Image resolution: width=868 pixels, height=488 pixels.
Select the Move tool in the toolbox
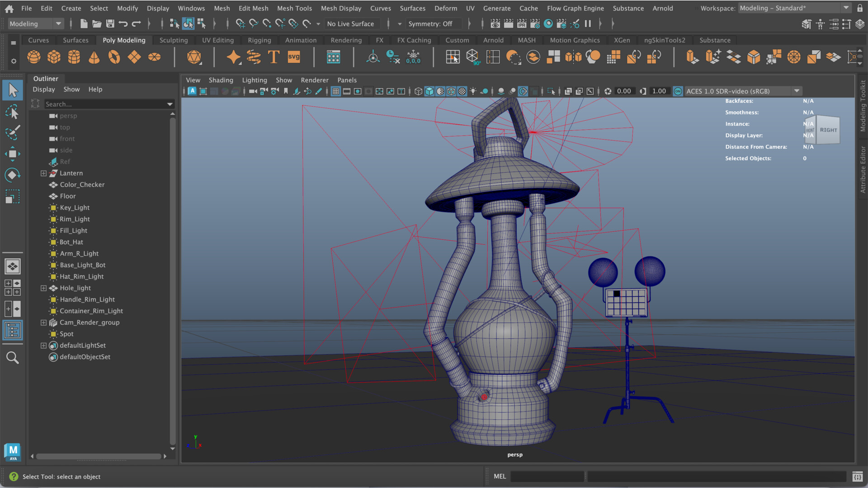click(13, 154)
